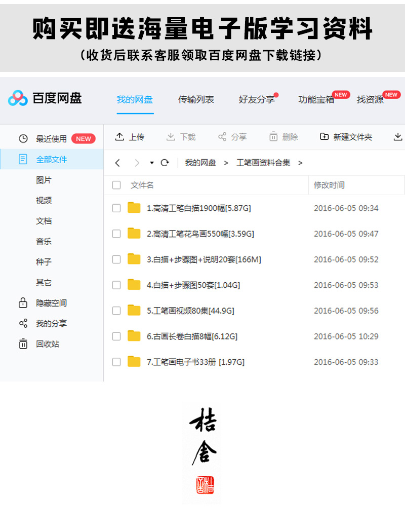405x532 pixels.
Task: Click the upload (上传) icon
Action: 120,137
